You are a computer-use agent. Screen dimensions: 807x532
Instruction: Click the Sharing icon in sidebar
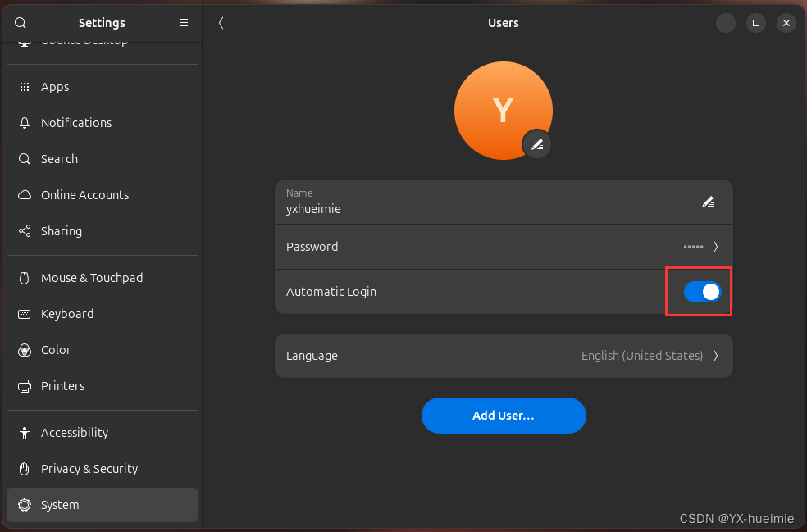24,231
